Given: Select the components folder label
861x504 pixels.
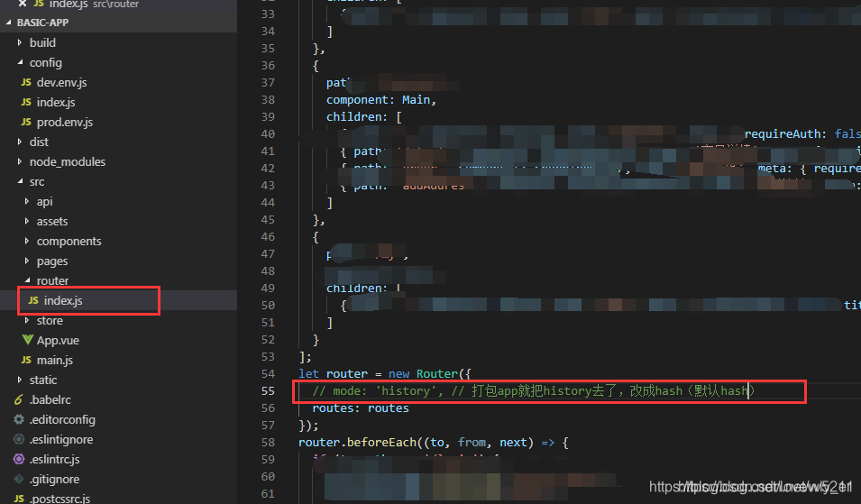Looking at the screenshot, I should 69,241.
